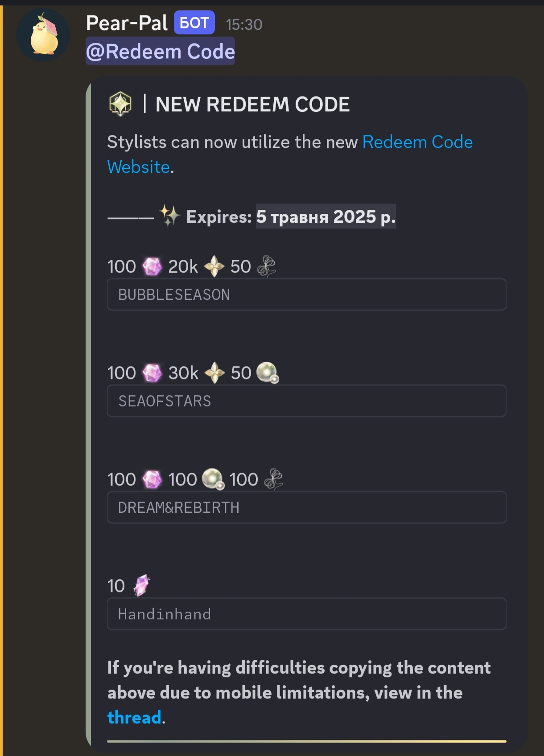Tap the gold star icon next to 30k

click(214, 373)
